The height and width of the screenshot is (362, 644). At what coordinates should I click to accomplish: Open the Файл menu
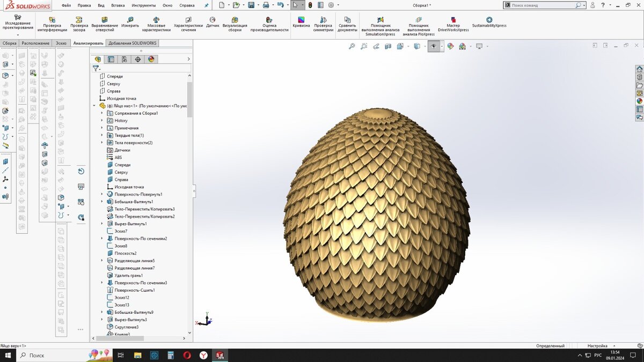click(66, 5)
